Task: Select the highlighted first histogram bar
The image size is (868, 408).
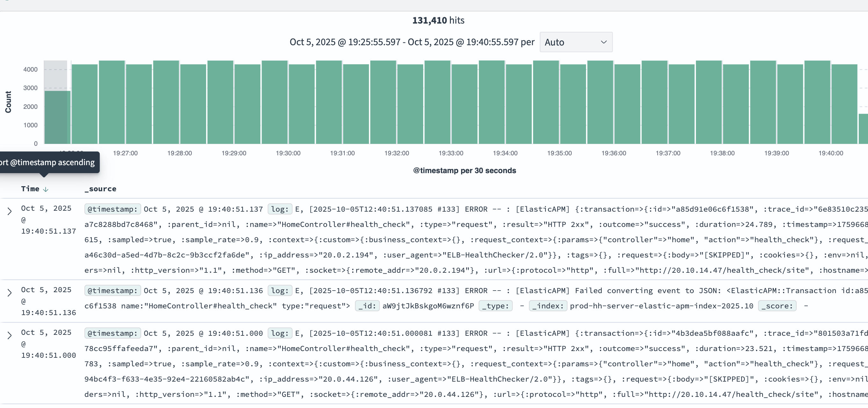Action: tap(57, 117)
